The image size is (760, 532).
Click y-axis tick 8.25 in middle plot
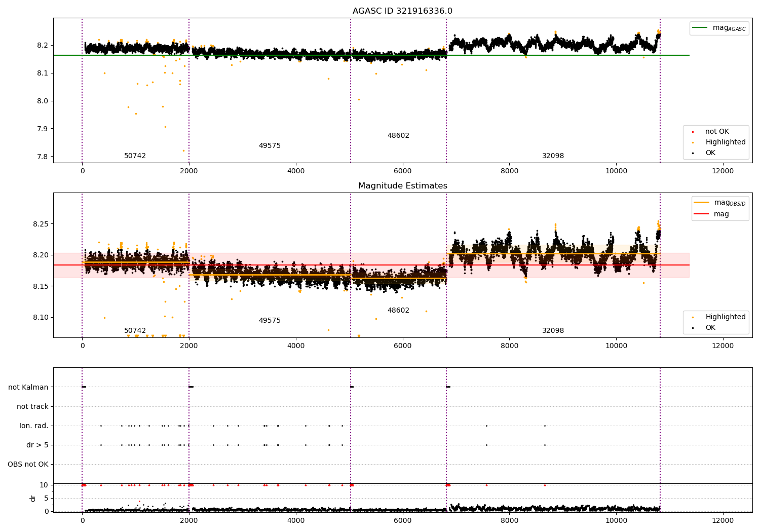[x=41, y=224]
